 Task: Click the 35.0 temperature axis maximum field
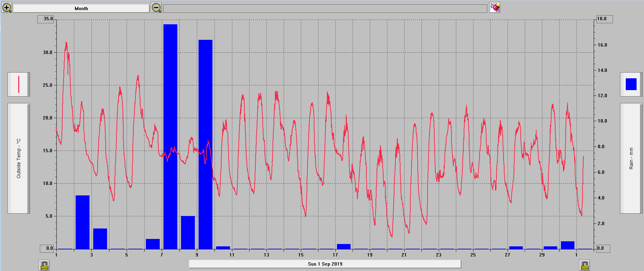(46, 19)
